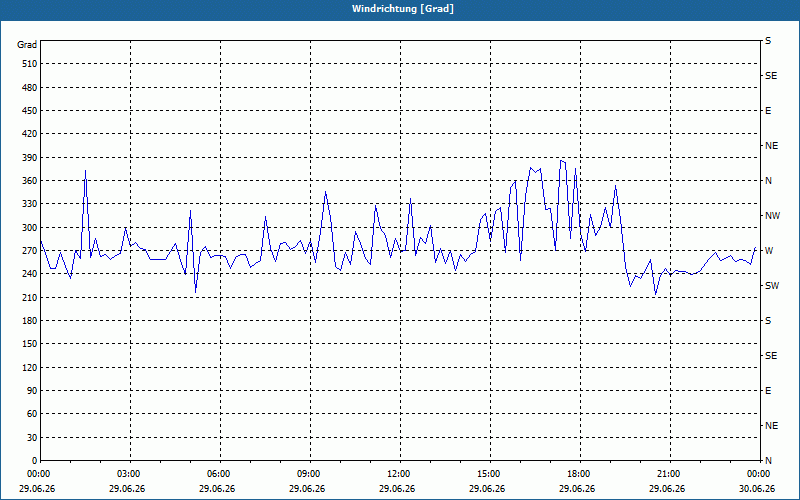
Task: Click the 420 tick label on left axis
Action: coord(29,134)
